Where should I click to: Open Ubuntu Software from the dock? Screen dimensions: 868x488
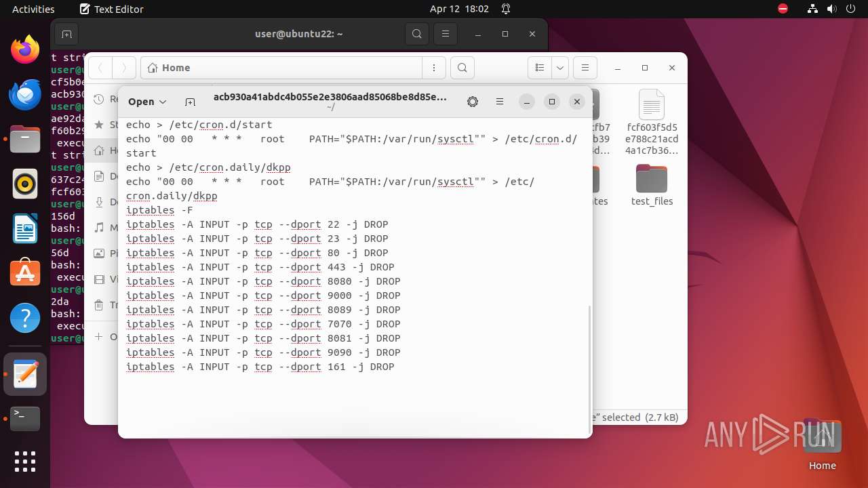[x=25, y=273]
